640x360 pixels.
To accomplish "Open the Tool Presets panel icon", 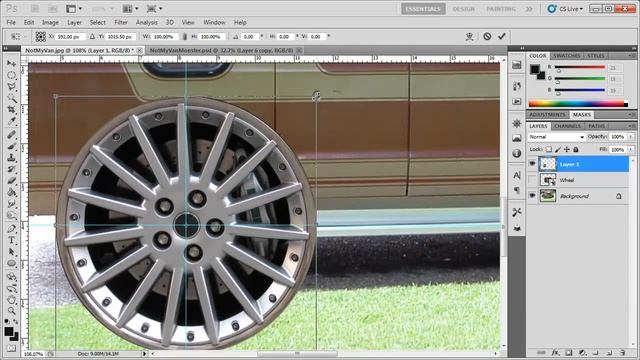I will [x=517, y=212].
